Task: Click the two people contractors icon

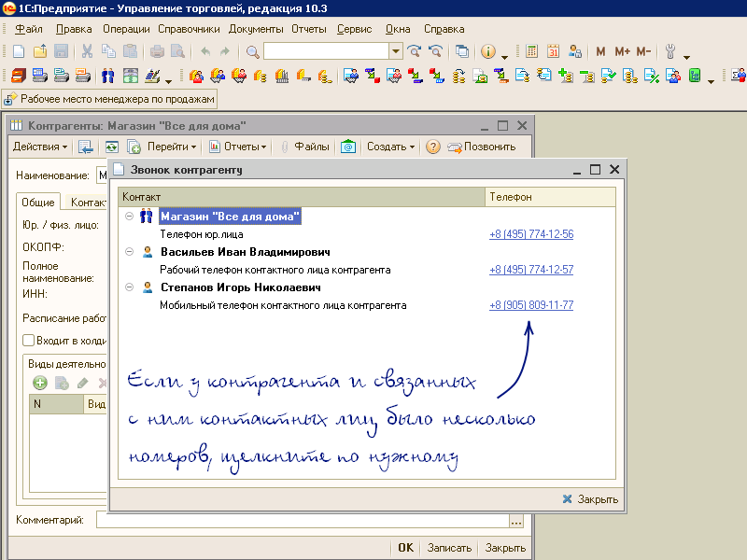Action: [108, 76]
